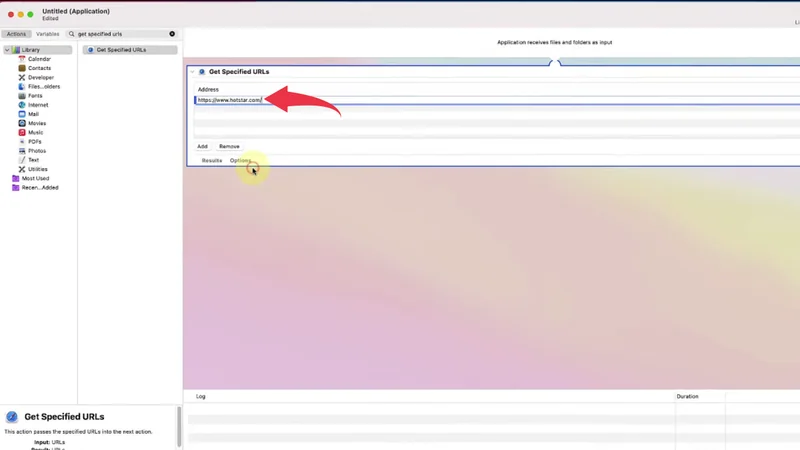The image size is (800, 450).
Task: Show the Options section of the action
Action: 240,160
